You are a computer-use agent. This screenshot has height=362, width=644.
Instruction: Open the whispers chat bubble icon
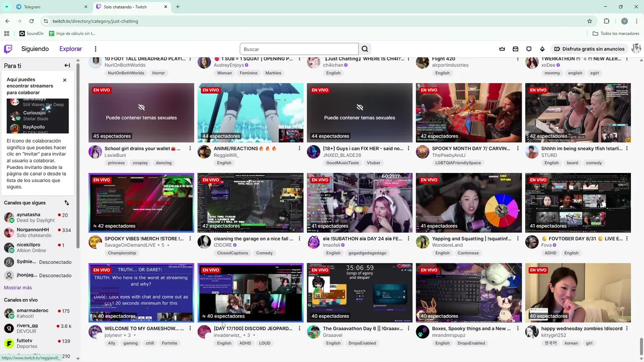pyautogui.click(x=529, y=49)
